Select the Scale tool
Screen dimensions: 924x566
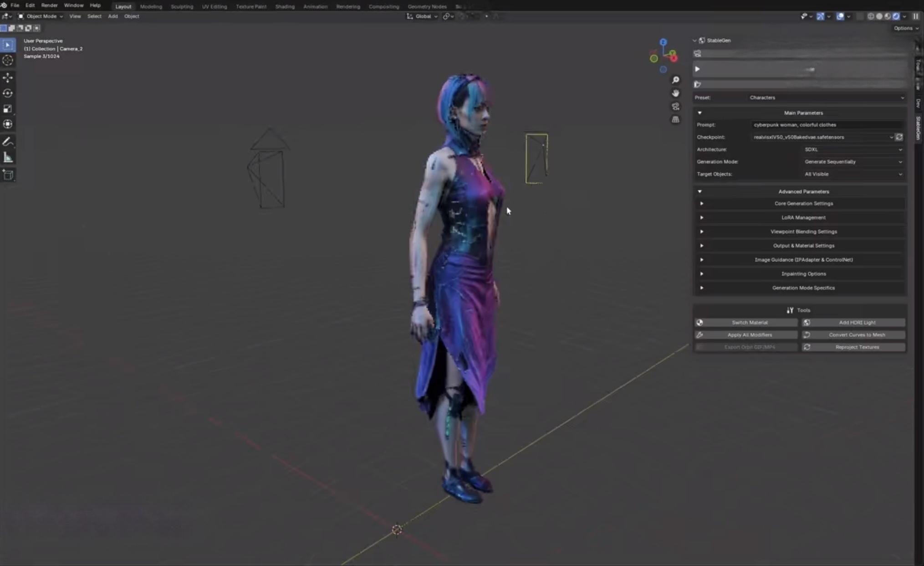[x=8, y=108]
